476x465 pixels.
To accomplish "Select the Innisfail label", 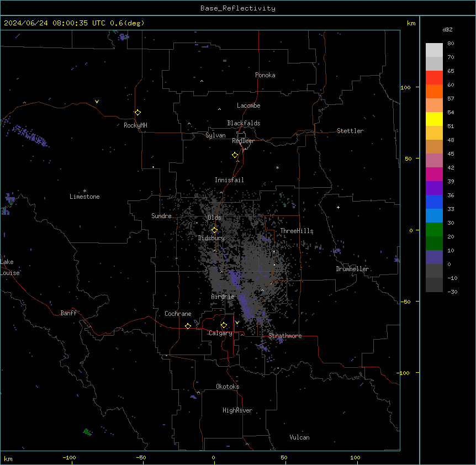I will coord(229,180).
